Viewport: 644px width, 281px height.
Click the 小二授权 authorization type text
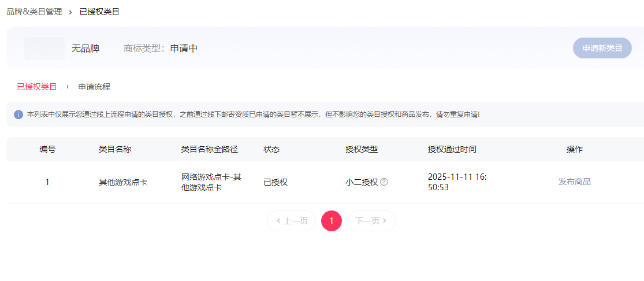click(x=362, y=182)
